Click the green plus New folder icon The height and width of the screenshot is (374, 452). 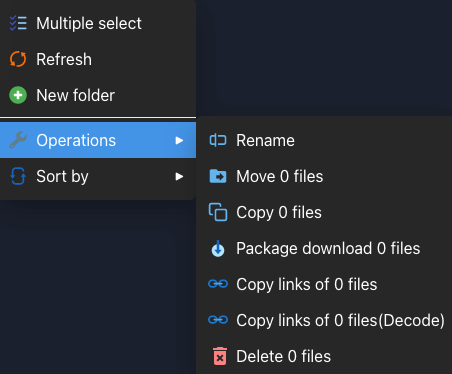[18, 95]
